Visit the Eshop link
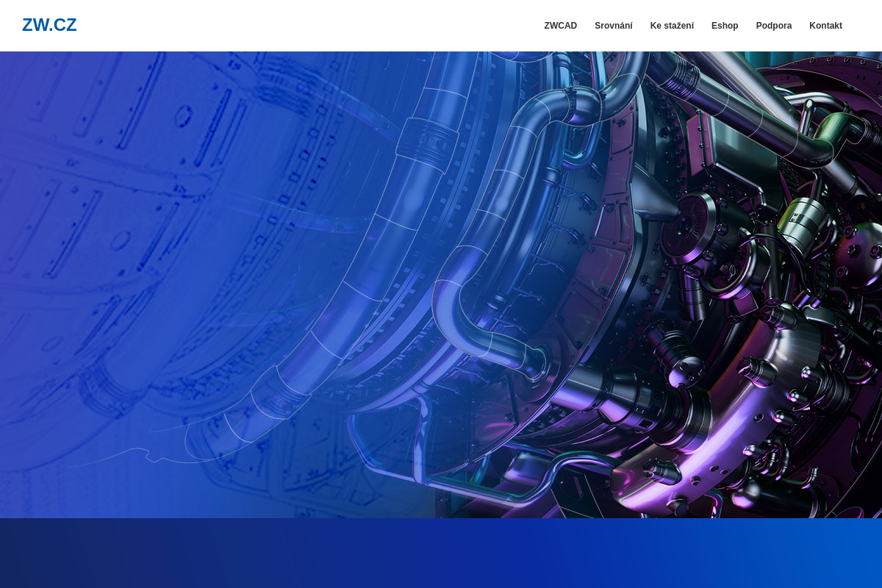 pos(724,26)
